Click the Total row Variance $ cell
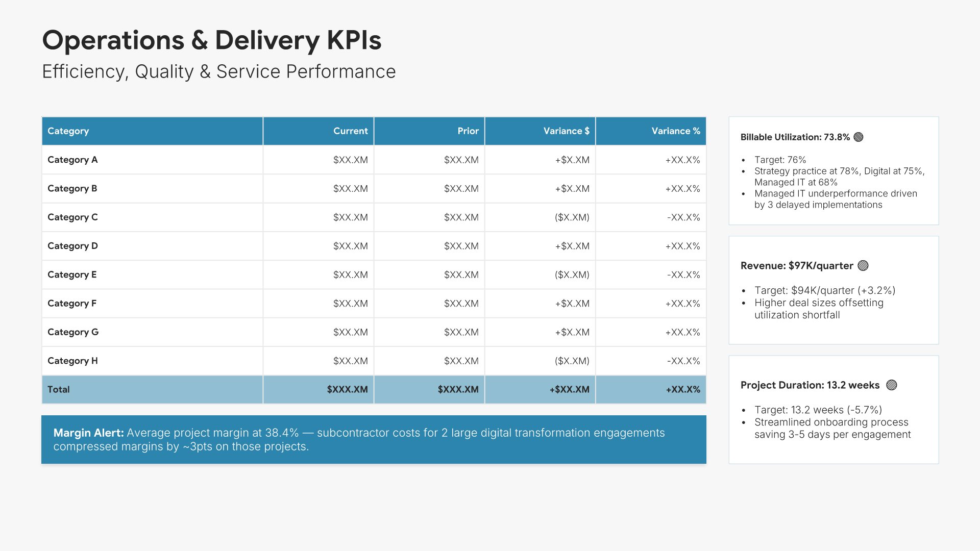Image resolution: width=980 pixels, height=551 pixels. pyautogui.click(x=569, y=389)
